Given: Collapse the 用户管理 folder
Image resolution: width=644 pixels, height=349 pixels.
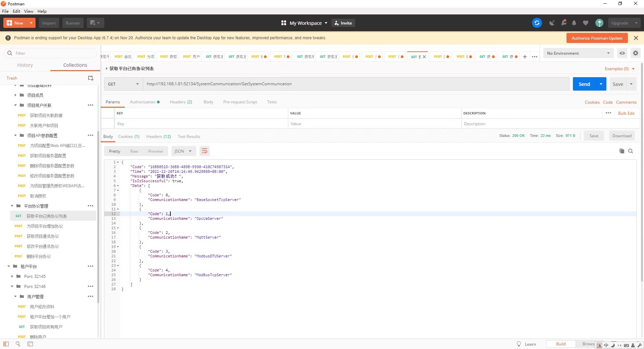Looking at the screenshot, I should pyautogui.click(x=15, y=296).
